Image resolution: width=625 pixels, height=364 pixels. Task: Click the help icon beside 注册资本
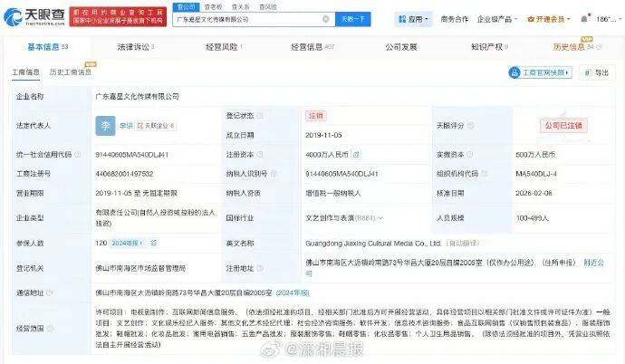[260, 154]
